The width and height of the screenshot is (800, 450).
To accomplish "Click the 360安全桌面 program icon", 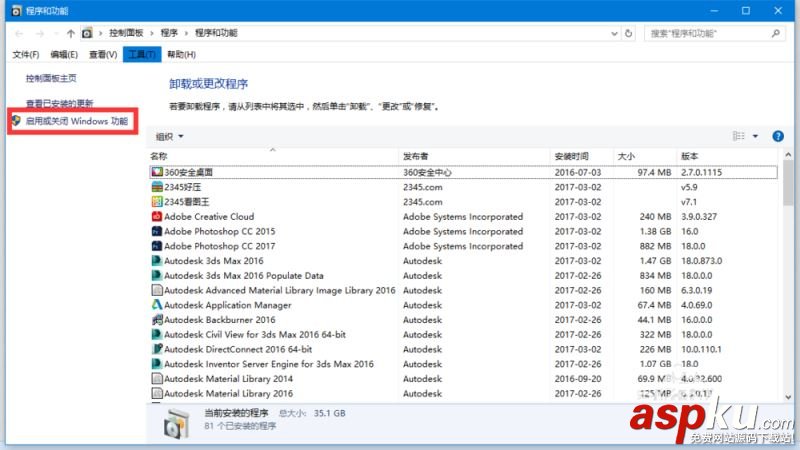I will [157, 172].
